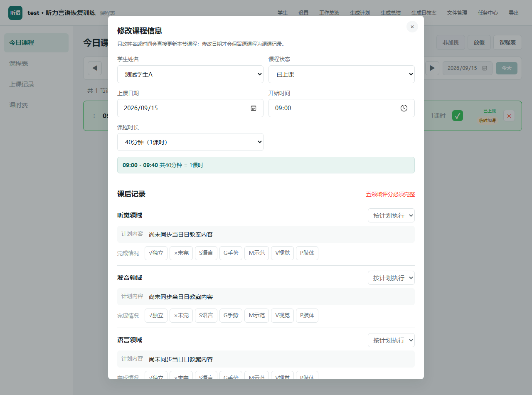
Task: Go to next day arrow button
Action: coord(432,68)
